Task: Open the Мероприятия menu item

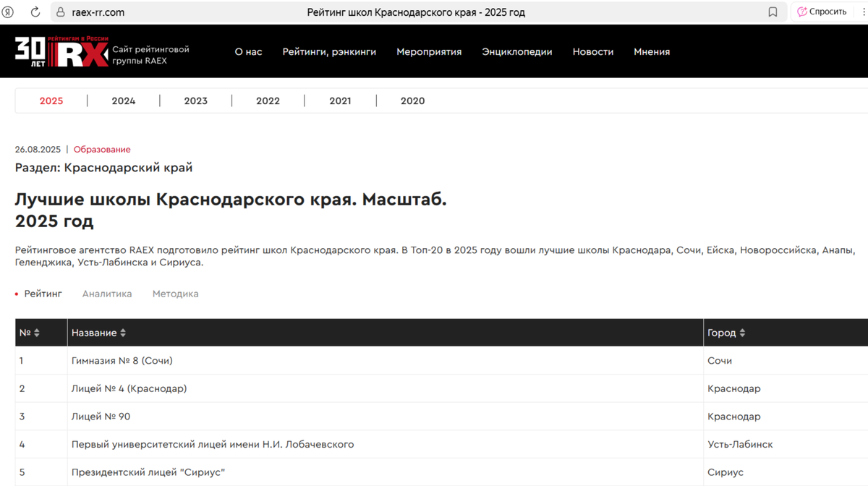Action: (x=429, y=52)
